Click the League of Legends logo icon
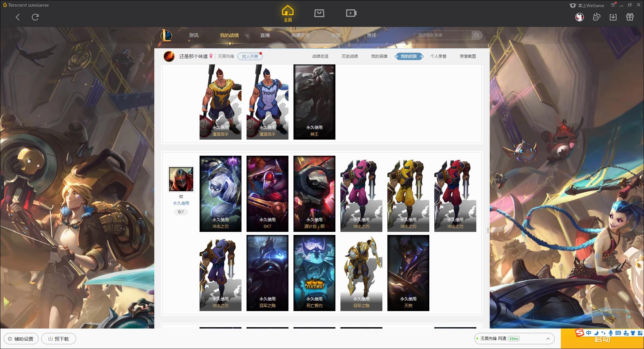This screenshot has width=644, height=349. click(x=166, y=35)
